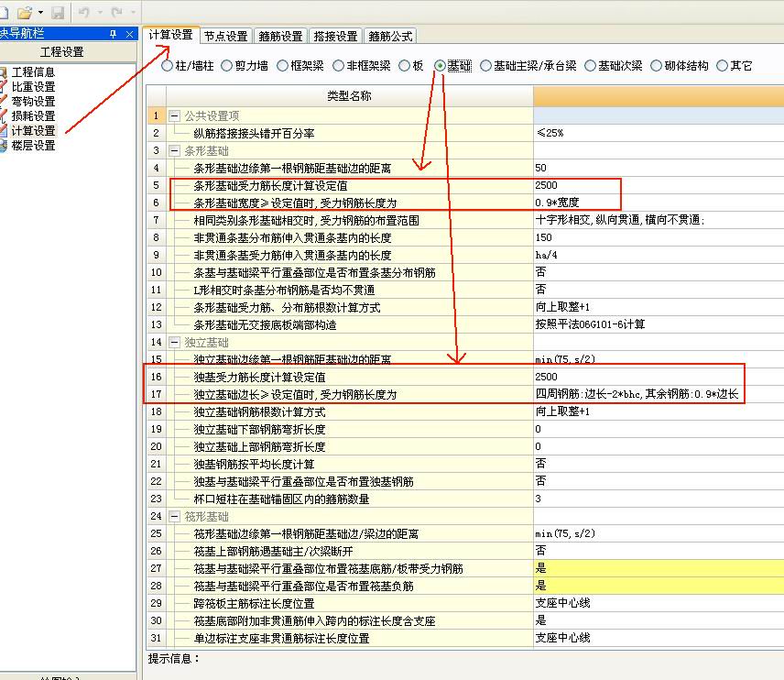Screen dimensions: 784x680
Task: Open the undo history dropdown arrow
Action: tap(100, 12)
